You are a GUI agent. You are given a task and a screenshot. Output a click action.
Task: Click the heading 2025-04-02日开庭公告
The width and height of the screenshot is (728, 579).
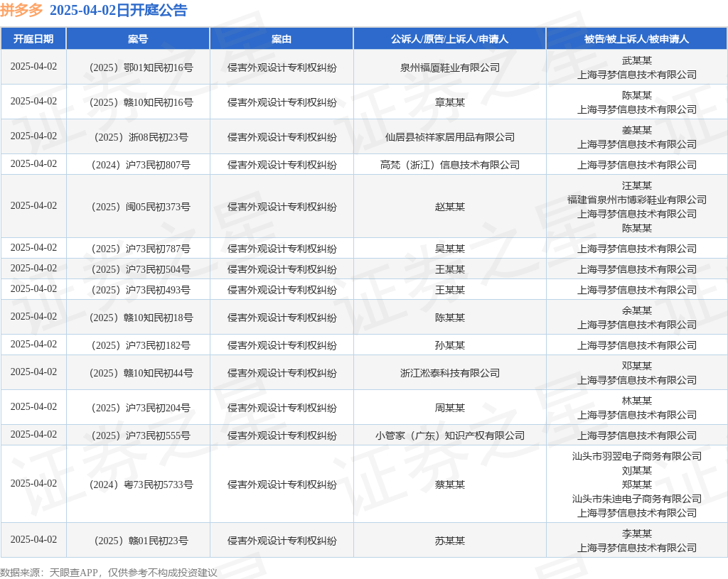click(x=119, y=10)
